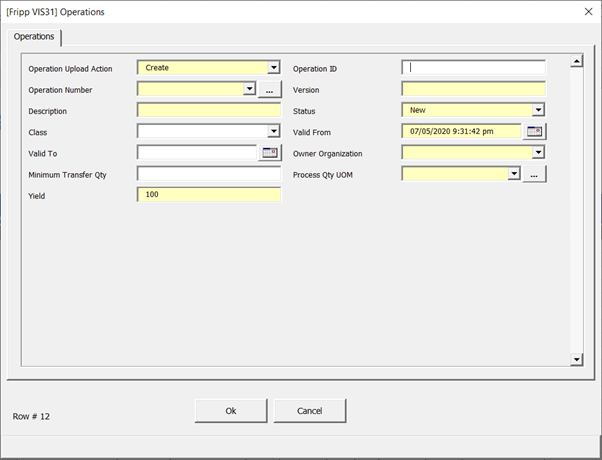Open the Valid From calendar picker

click(x=534, y=132)
